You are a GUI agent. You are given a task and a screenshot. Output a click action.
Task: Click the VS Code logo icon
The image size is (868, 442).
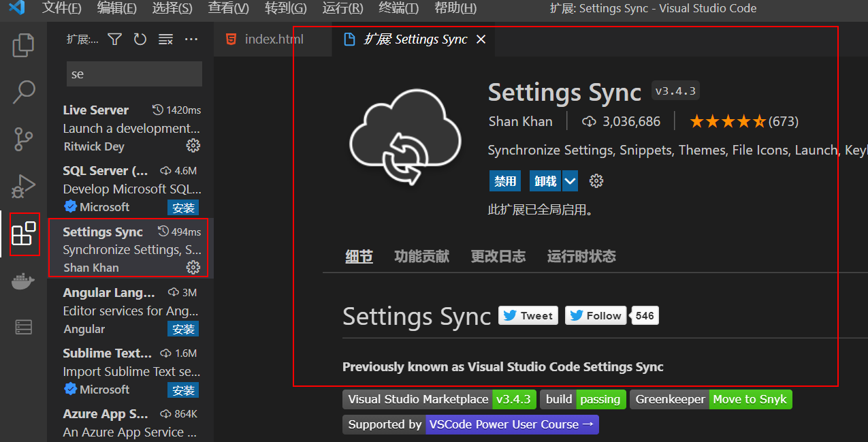(16, 9)
